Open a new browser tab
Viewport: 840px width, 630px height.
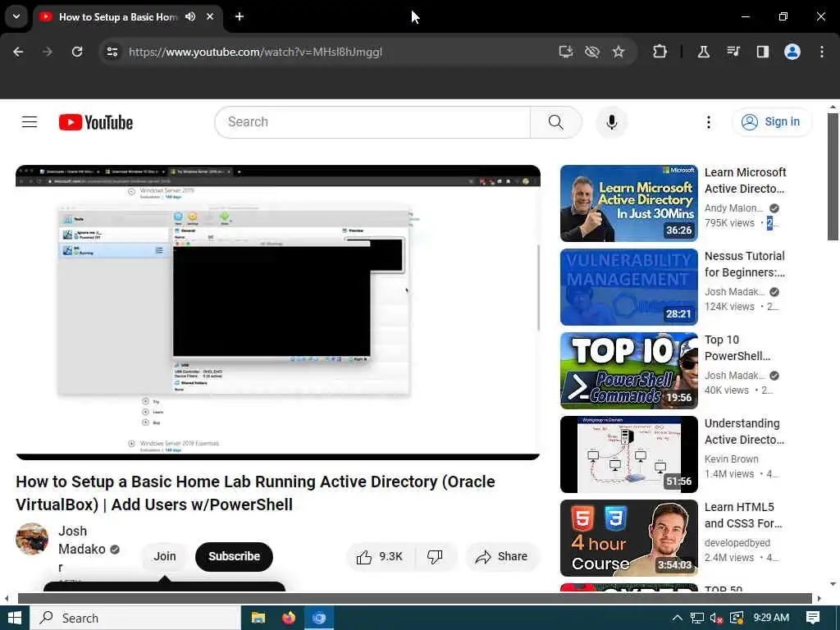240,16
